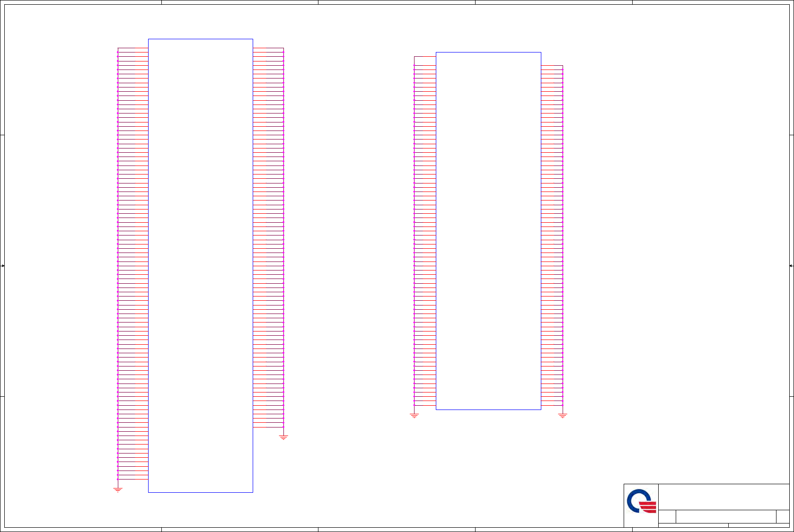Click ground symbol below left component's left pins
This screenshot has width=794, height=532.
118,490
